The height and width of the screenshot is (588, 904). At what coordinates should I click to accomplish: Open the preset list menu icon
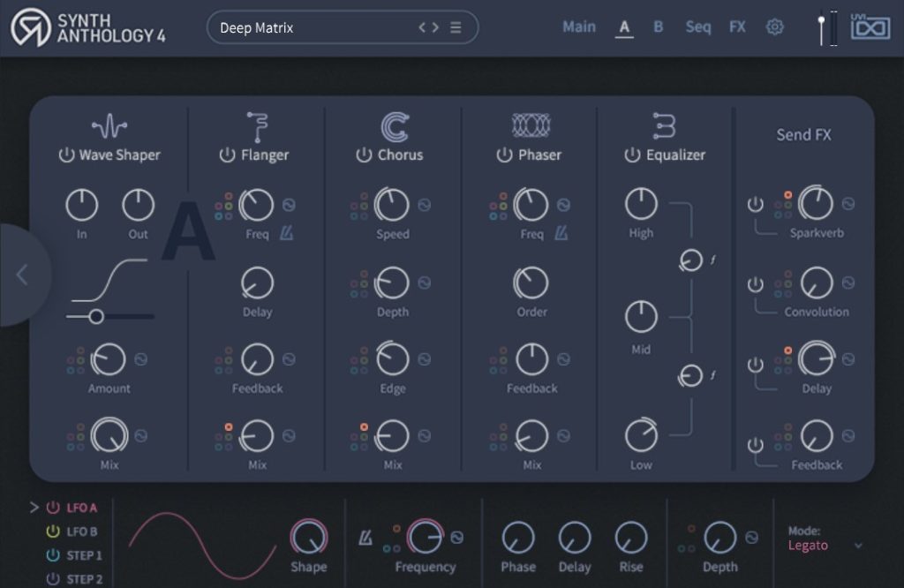point(456,27)
